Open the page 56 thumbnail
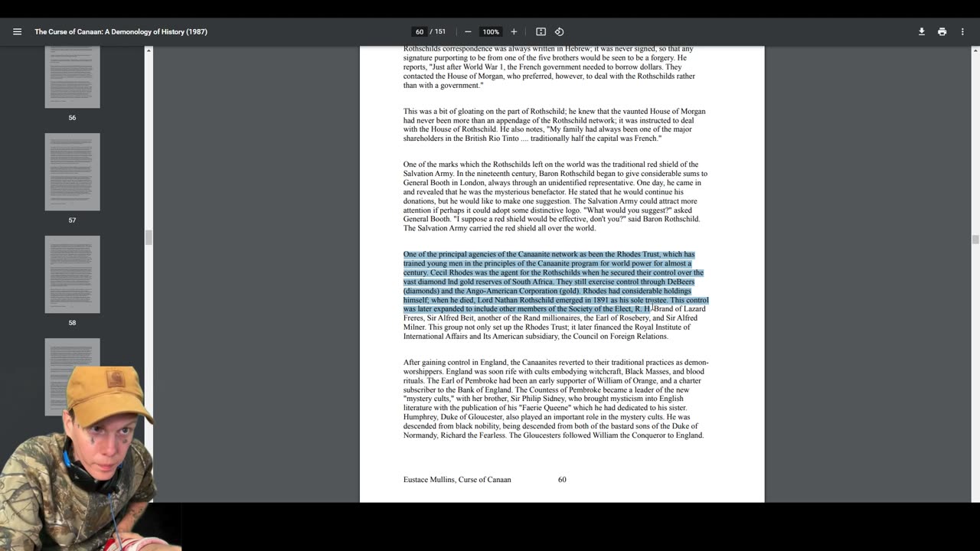Screen dimensions: 980x551 click(72, 77)
